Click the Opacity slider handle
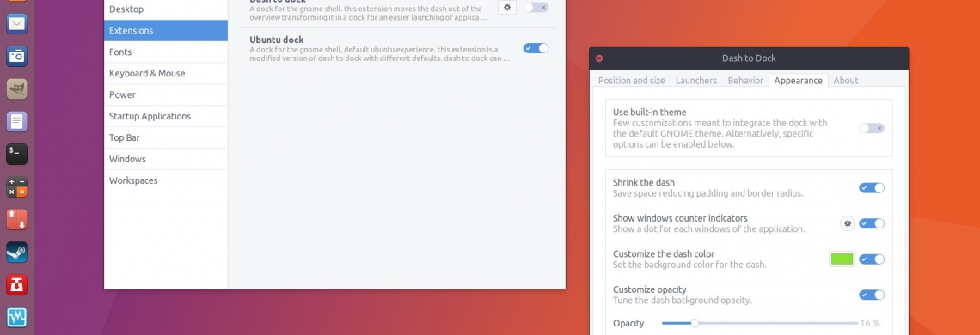This screenshot has width=980, height=335. pos(695,323)
